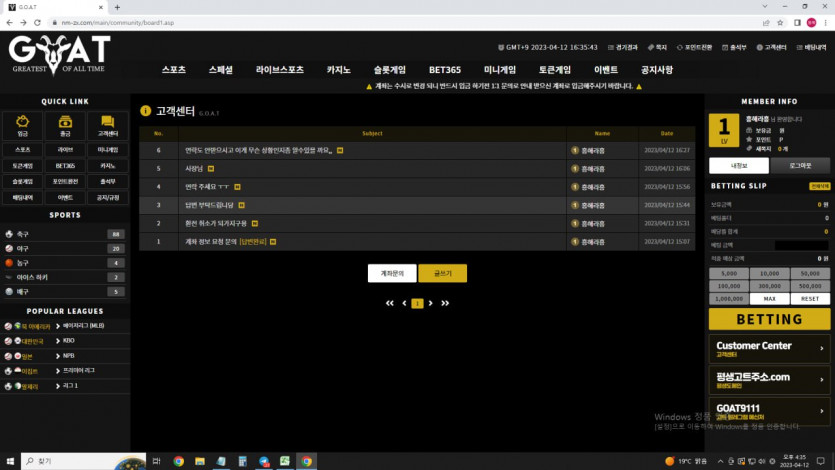Viewport: 835px width, 470px height.
Task: Click the 계좌문의 account inquiry button
Action: (x=392, y=273)
